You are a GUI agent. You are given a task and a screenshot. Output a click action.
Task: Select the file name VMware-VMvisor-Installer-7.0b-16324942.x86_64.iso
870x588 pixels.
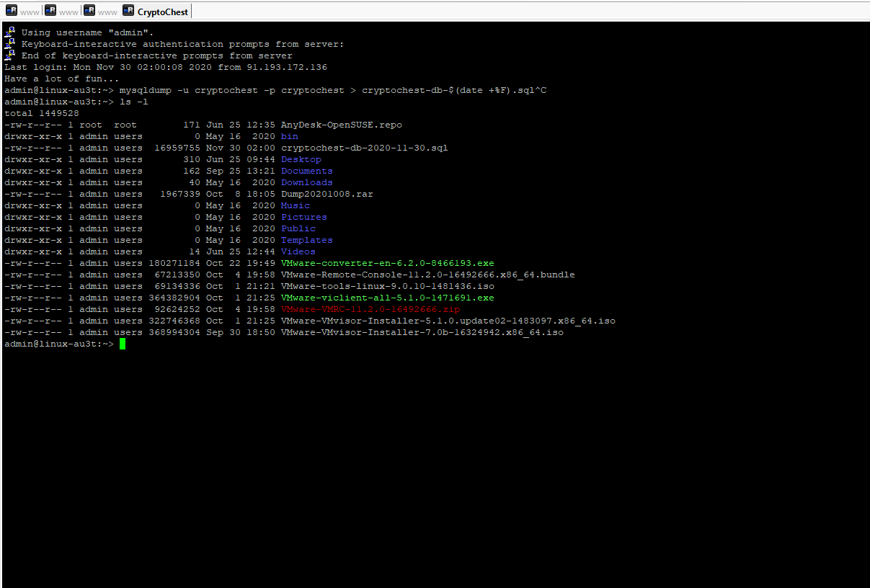tap(422, 332)
